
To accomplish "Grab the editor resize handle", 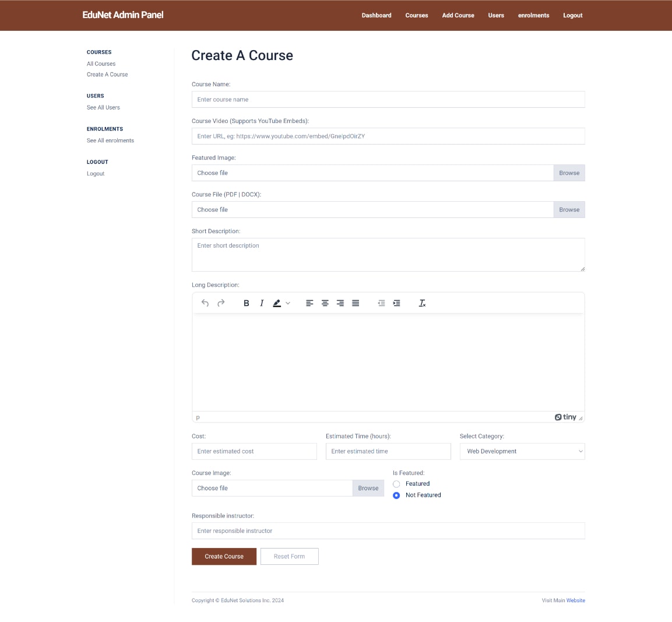I will (580, 418).
